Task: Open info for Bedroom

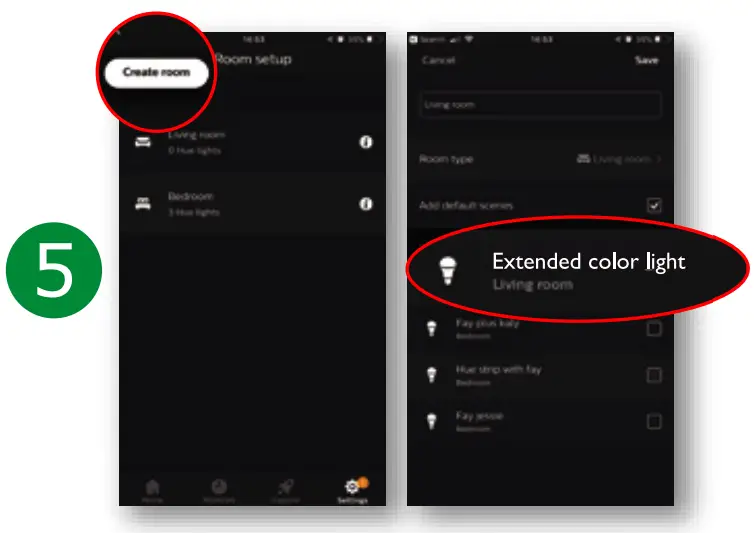Action: click(366, 204)
